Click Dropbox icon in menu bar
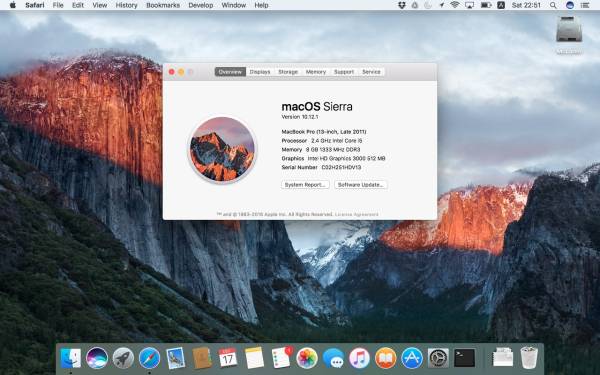The image size is (600, 375). tap(402, 5)
